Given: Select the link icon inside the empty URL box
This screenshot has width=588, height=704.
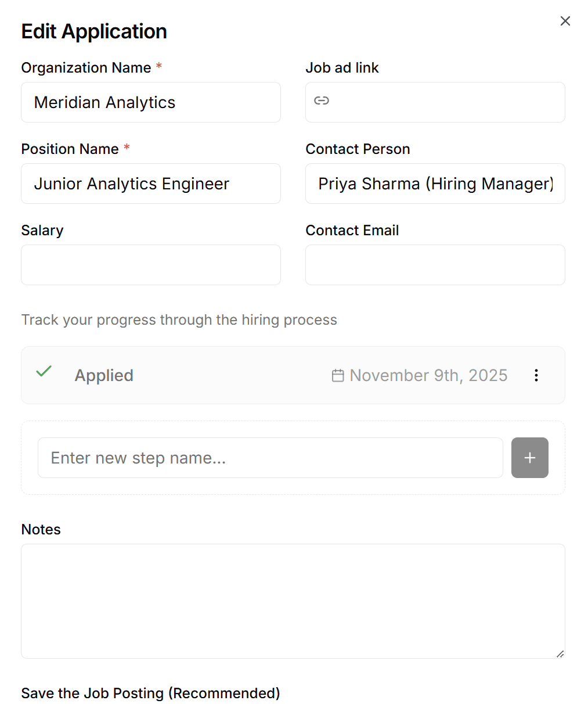Looking at the screenshot, I should pyautogui.click(x=322, y=101).
